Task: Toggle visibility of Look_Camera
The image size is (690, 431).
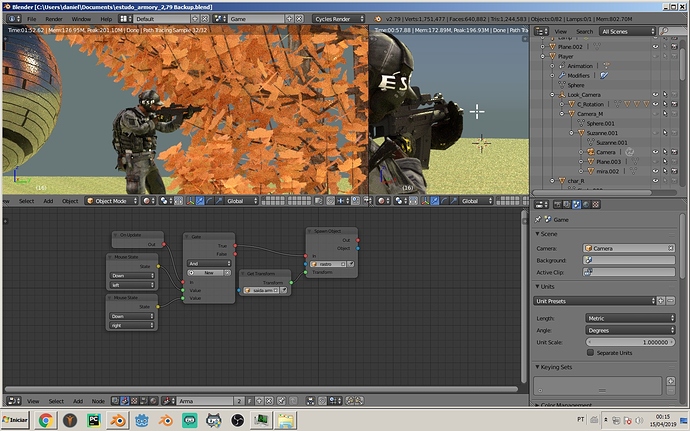Action: pos(655,95)
